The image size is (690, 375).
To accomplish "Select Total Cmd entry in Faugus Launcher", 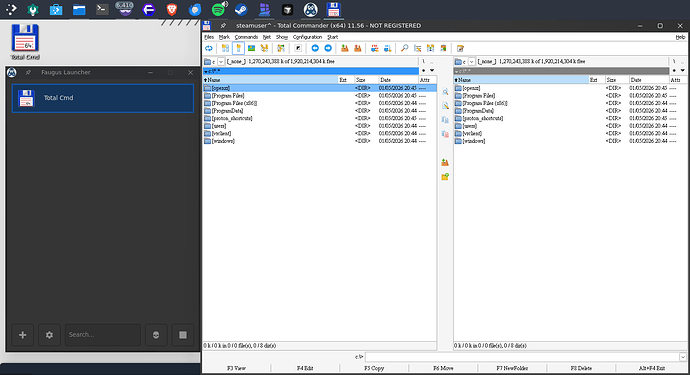I will point(103,98).
